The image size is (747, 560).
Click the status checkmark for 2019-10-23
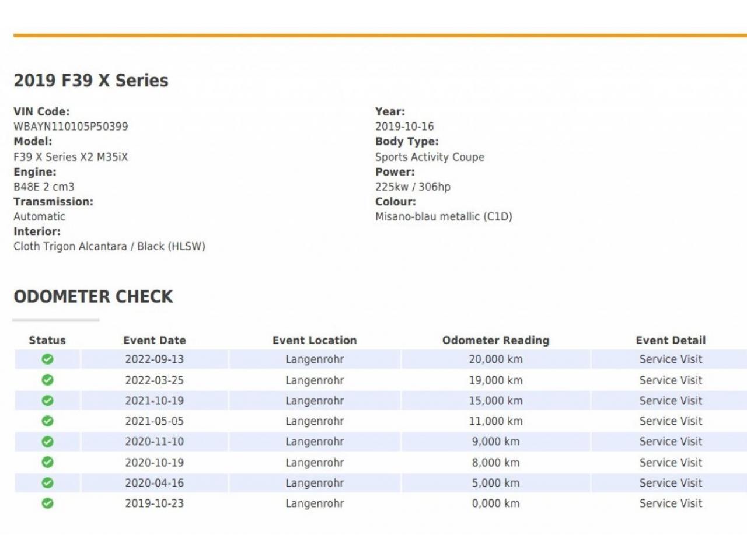point(48,503)
